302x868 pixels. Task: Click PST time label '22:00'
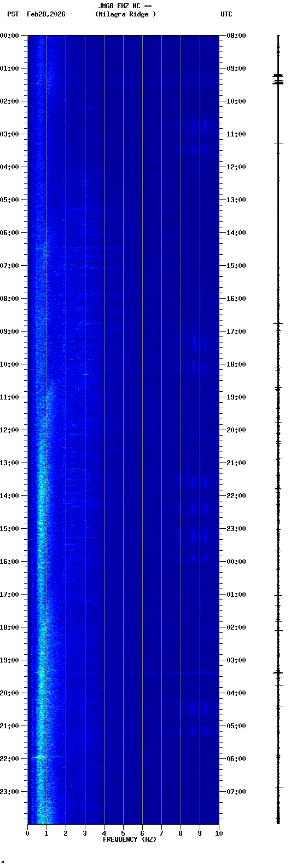10,759
